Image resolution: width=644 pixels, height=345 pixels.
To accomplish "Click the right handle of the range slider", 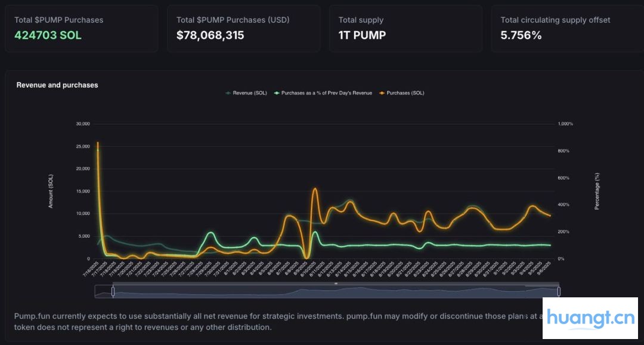I will (559, 291).
